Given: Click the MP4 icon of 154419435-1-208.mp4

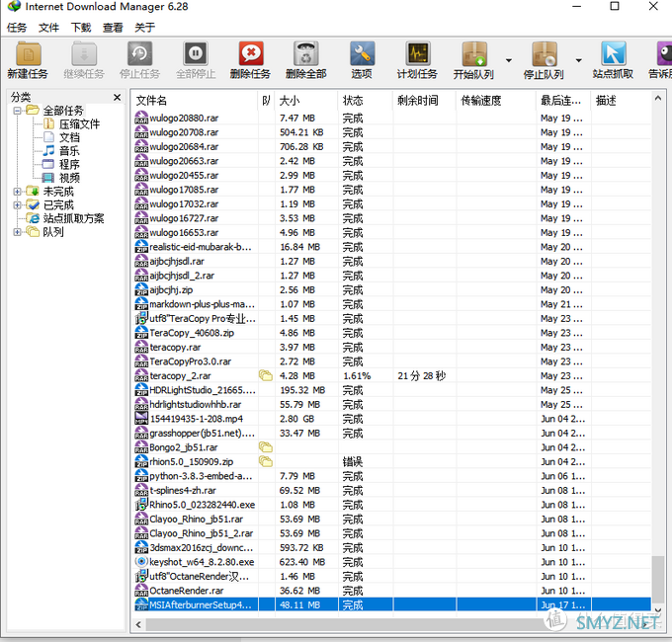Looking at the screenshot, I should (141, 419).
